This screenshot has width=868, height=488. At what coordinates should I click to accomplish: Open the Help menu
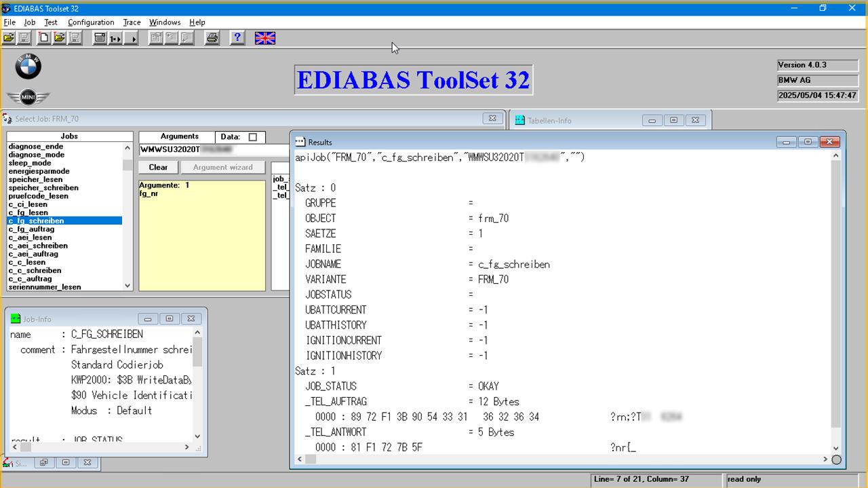[197, 22]
